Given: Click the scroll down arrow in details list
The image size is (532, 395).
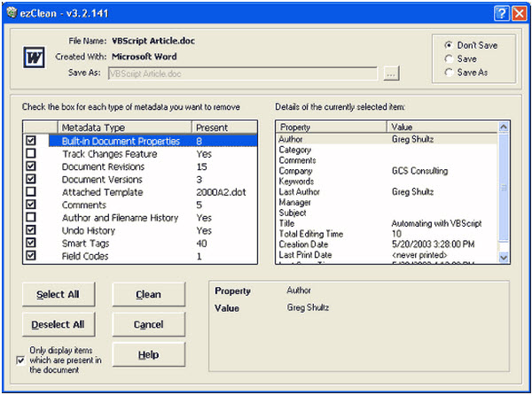Looking at the screenshot, I should pos(504,258).
